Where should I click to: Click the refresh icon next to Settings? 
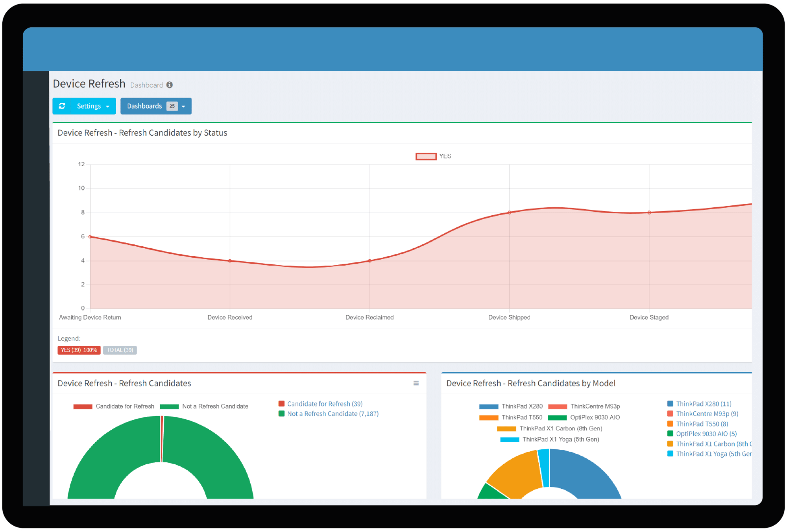tap(62, 106)
